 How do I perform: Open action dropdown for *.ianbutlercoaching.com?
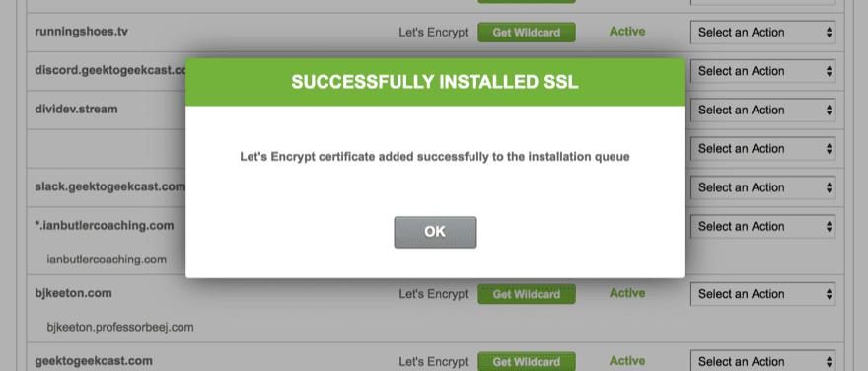762,226
